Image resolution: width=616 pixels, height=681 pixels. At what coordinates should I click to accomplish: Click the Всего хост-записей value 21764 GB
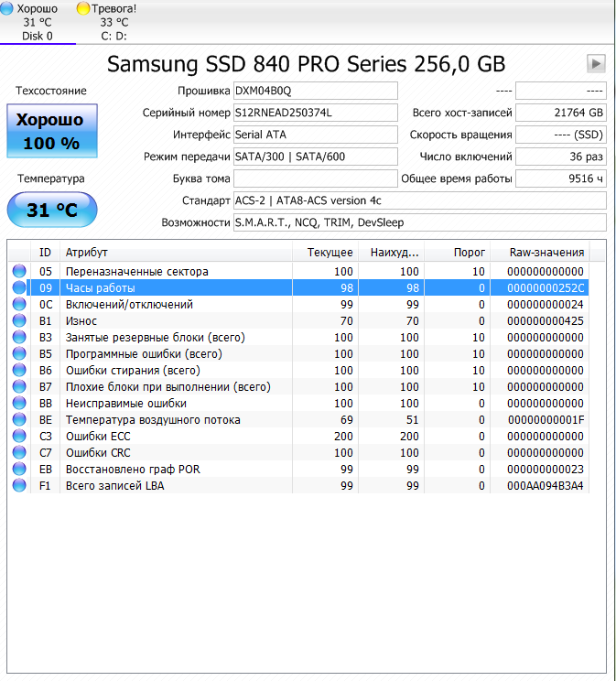pyautogui.click(x=561, y=113)
